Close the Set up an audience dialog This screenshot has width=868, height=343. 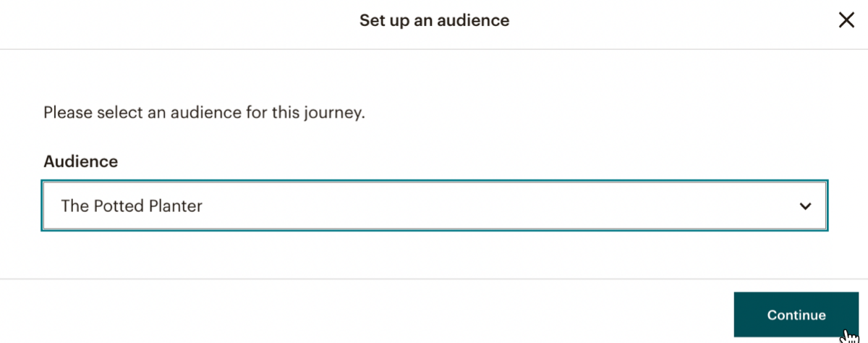point(846,20)
